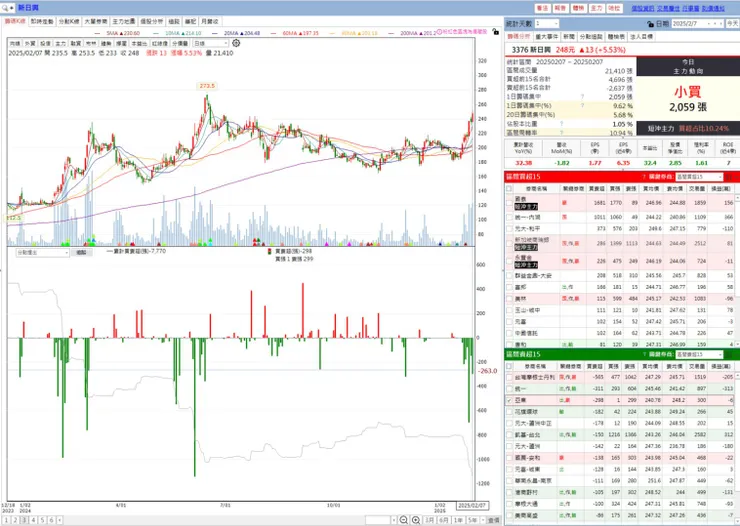Viewport: 740px width, 526px height.
Task: Set chart range to 3月
Action: tap(429, 520)
